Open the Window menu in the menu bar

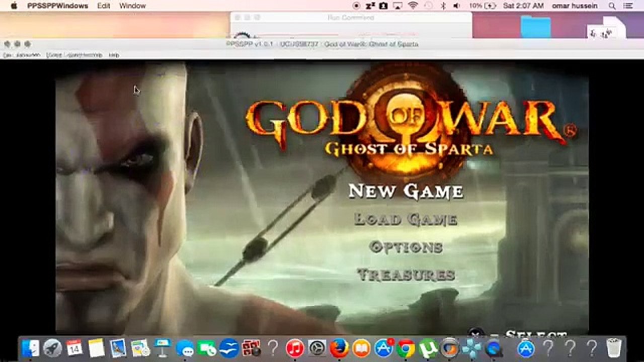point(132,6)
